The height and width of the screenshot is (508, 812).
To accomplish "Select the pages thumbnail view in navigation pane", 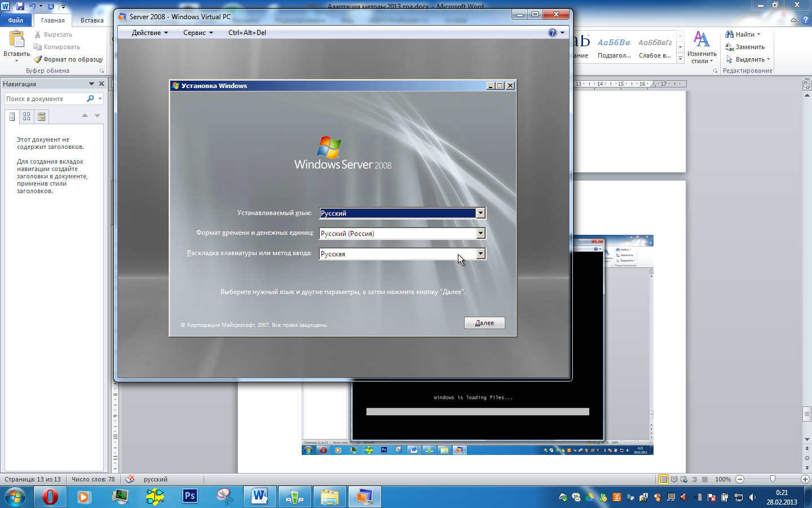I will [27, 117].
